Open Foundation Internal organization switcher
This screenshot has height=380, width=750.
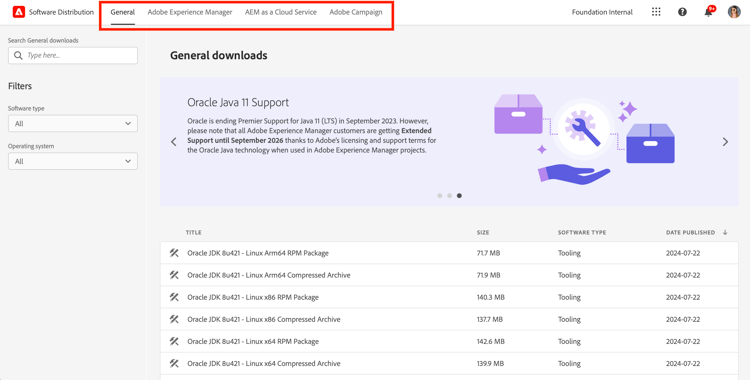point(602,12)
